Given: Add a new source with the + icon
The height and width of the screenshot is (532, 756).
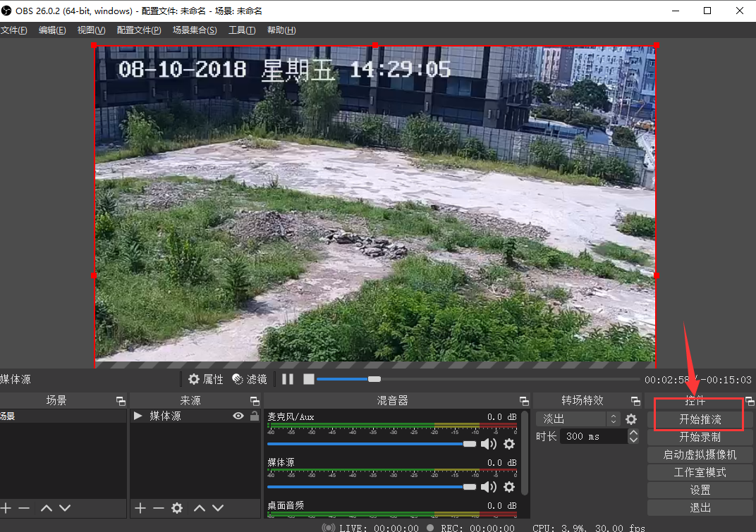Looking at the screenshot, I should (140, 508).
